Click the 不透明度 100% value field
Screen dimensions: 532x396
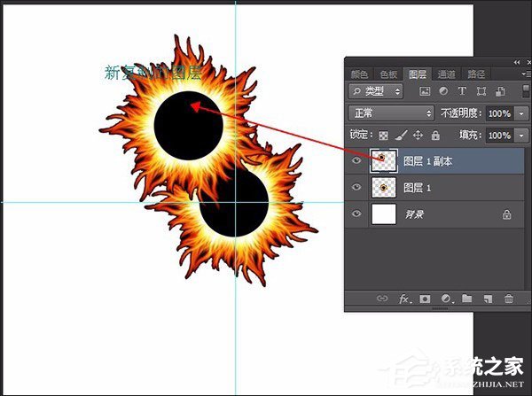500,113
